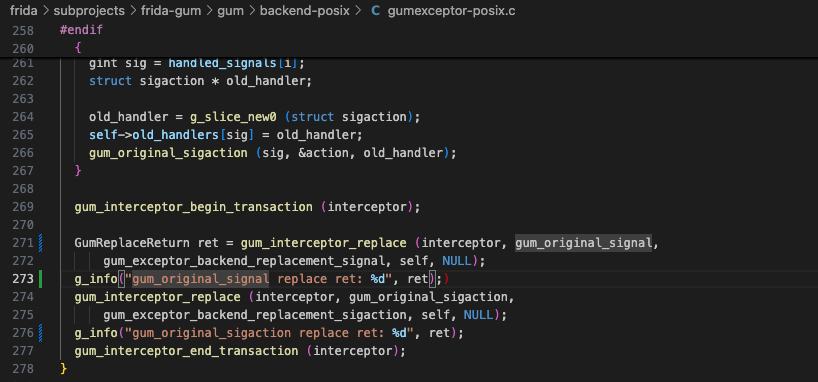Click the closing magenta brace on line 267
The height and width of the screenshot is (382, 818).
click(x=78, y=171)
